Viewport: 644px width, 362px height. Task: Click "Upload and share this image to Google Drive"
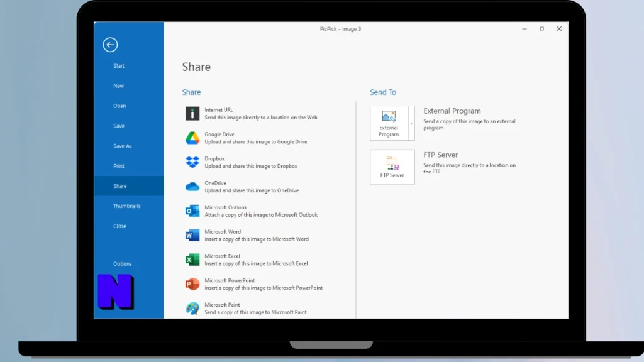click(255, 141)
